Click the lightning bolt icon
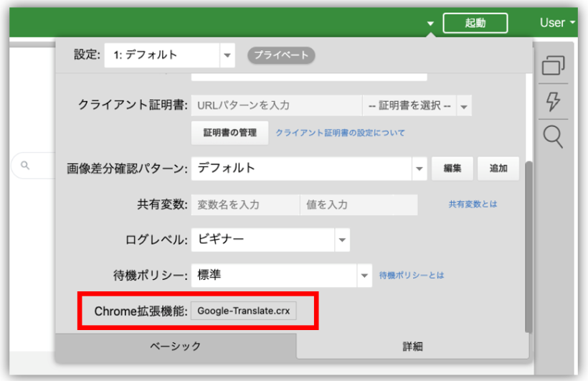Screen dimensions: 588x381 553,101
